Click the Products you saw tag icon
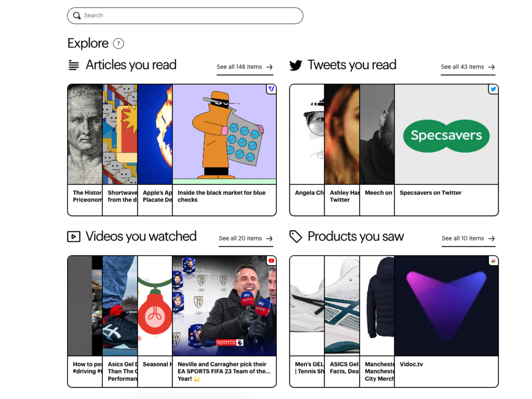This screenshot has height=399, width=532. pos(296,236)
